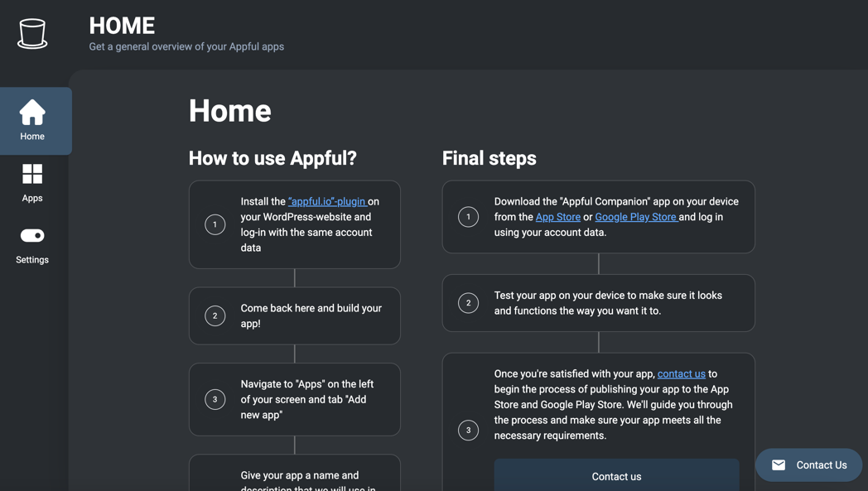Open Apps via the grid icon

click(32, 174)
